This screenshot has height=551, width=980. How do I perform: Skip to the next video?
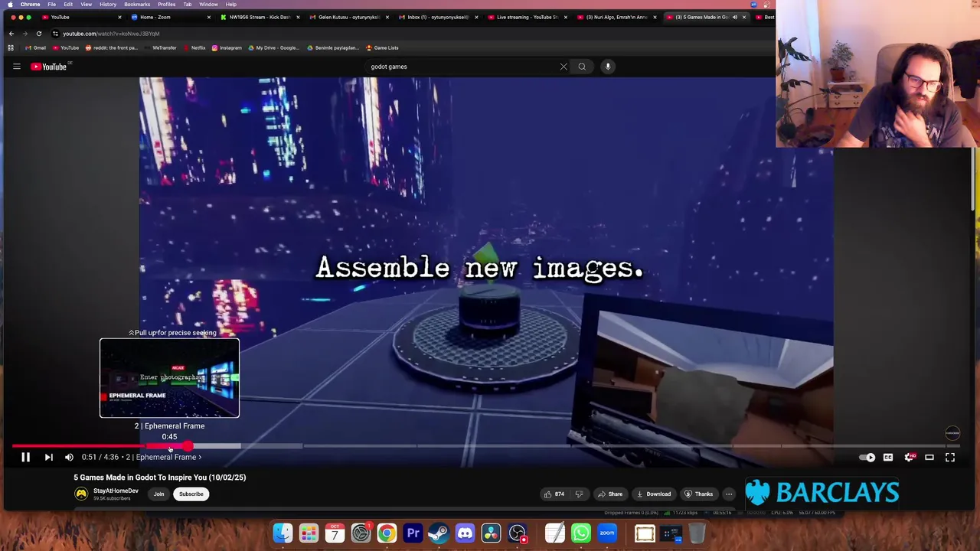(x=48, y=457)
